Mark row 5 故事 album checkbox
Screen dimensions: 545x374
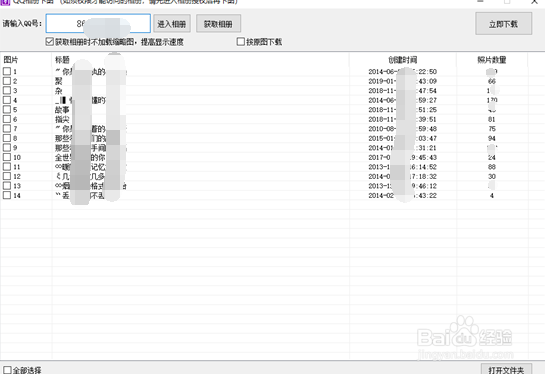7,109
